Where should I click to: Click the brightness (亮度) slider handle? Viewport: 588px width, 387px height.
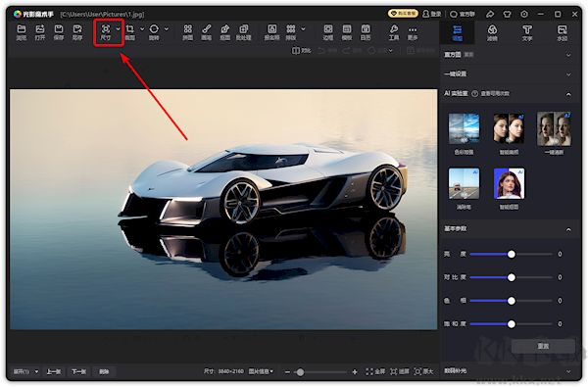coord(512,255)
